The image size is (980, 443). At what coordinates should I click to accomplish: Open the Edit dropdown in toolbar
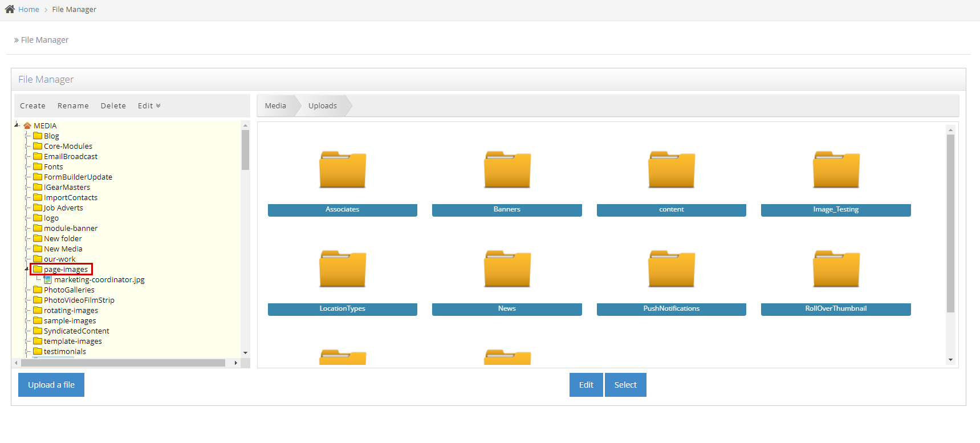(x=149, y=106)
